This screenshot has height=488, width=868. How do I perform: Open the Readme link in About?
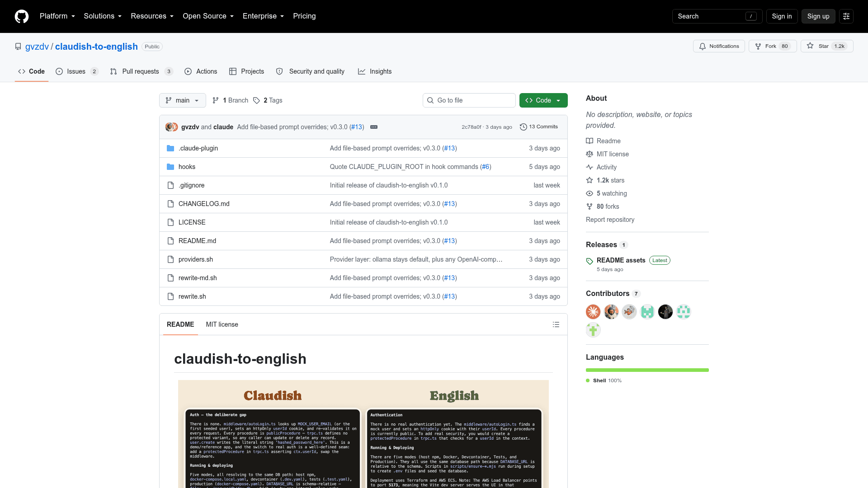[603, 141]
